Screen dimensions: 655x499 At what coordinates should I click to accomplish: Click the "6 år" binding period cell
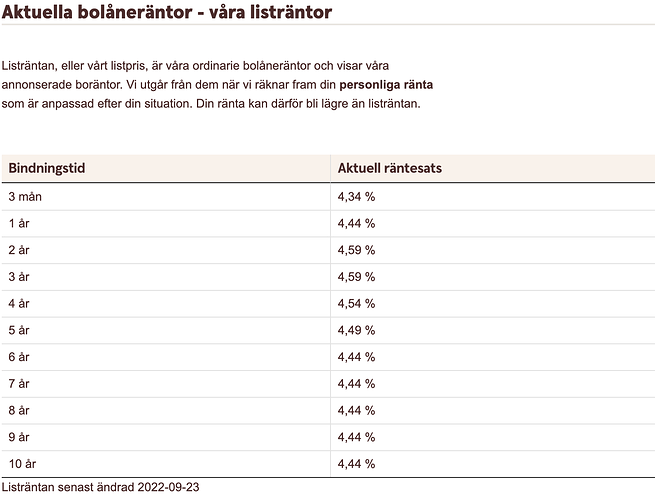(x=19, y=357)
